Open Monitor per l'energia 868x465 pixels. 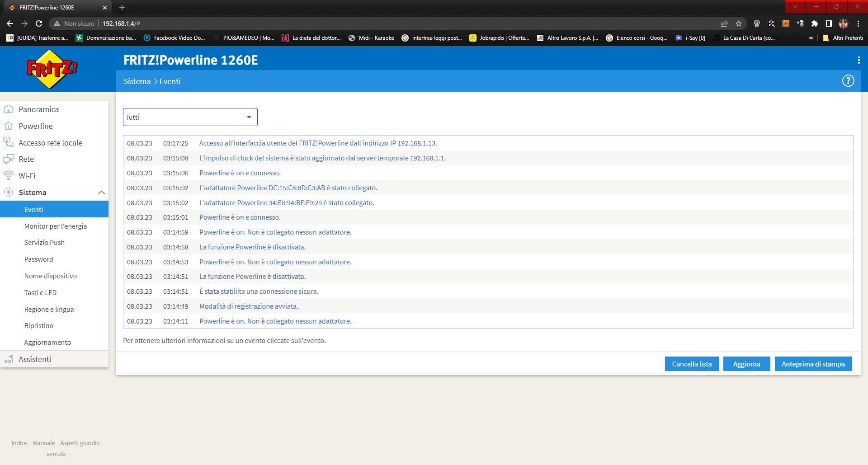(x=56, y=226)
